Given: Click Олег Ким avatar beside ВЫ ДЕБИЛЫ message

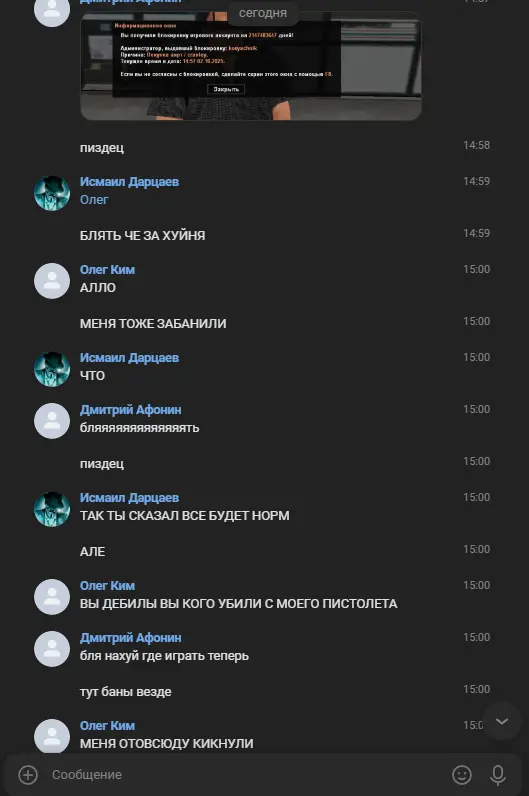Looking at the screenshot, I should click(52, 597).
